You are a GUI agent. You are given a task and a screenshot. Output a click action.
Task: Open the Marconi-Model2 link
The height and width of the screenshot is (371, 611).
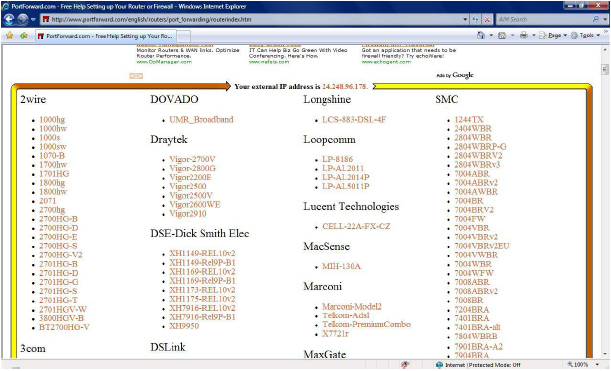pos(352,307)
